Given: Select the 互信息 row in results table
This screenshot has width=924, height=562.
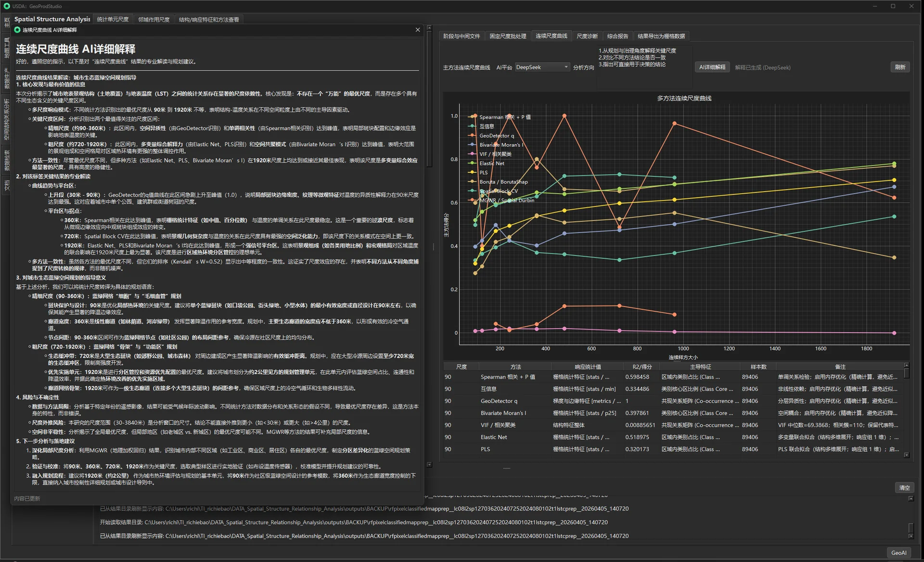Looking at the screenshot, I should [673, 389].
